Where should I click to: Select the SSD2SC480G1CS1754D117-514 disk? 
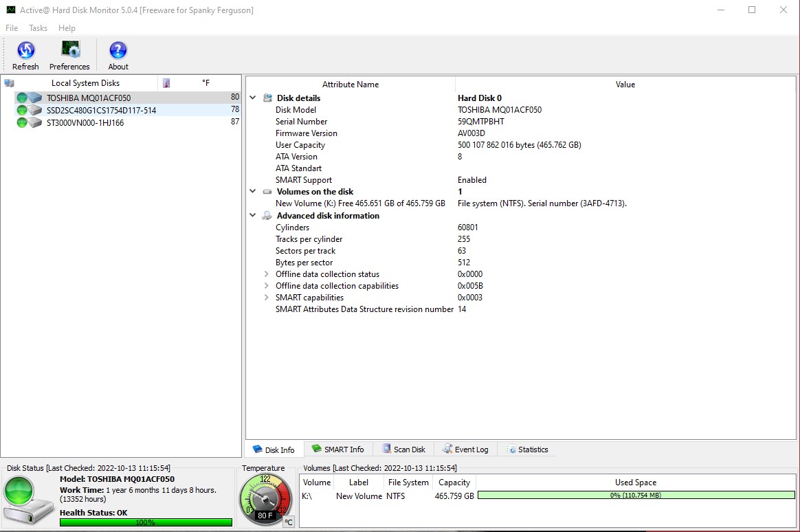100,110
